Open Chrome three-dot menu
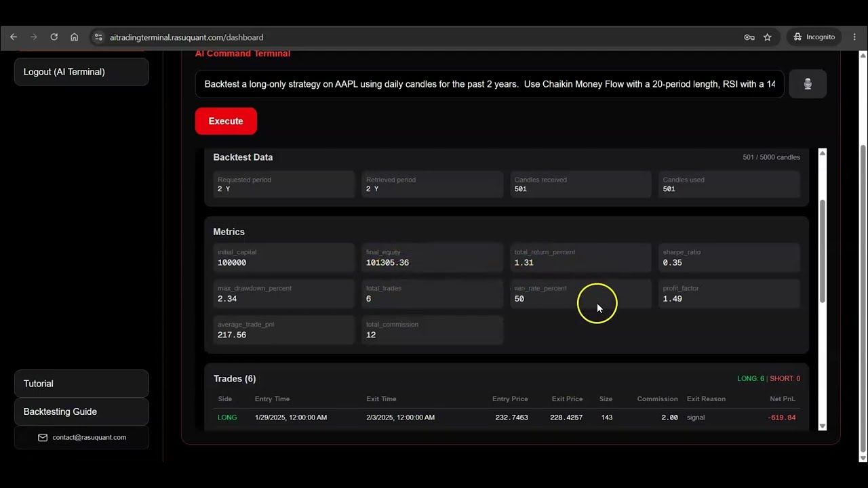 855,37
